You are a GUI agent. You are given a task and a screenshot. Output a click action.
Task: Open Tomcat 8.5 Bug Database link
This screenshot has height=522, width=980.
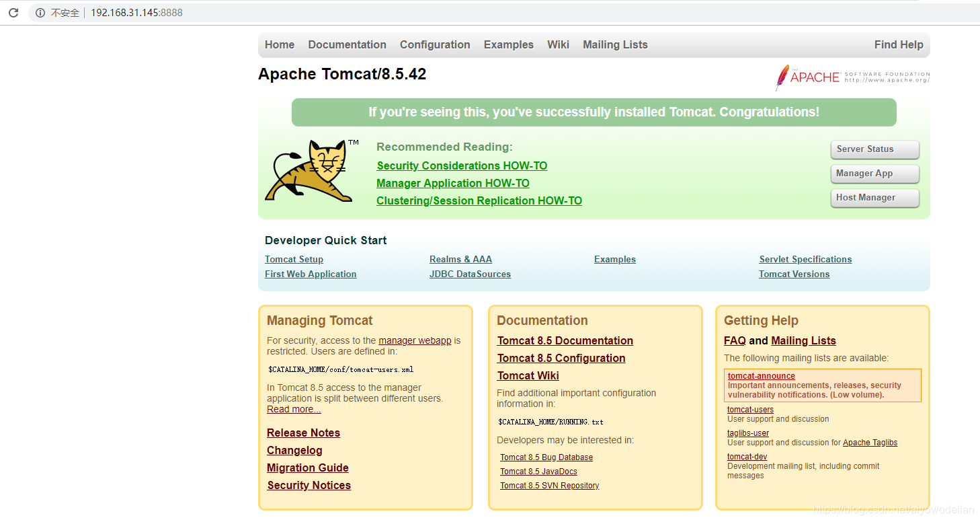pos(546,457)
